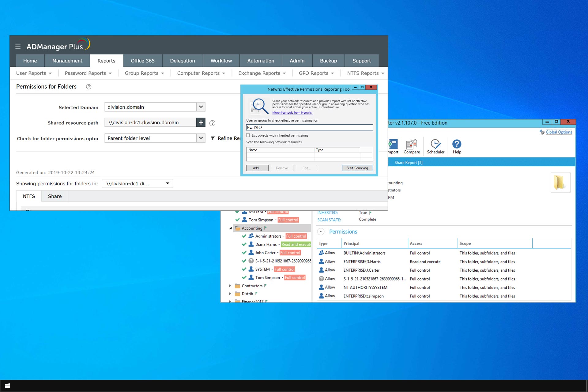Viewport: 588px width, 392px height.
Task: Select the Share tab in permissions view
Action: 55,196
